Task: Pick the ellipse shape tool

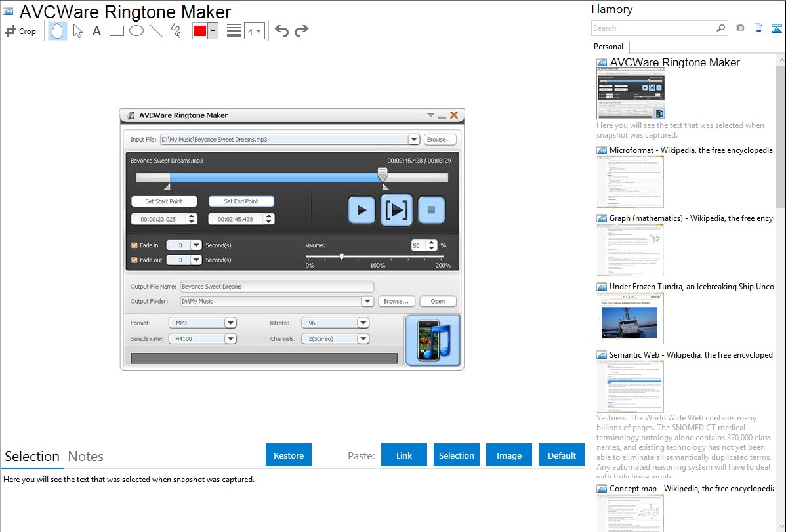Action: pos(136,31)
